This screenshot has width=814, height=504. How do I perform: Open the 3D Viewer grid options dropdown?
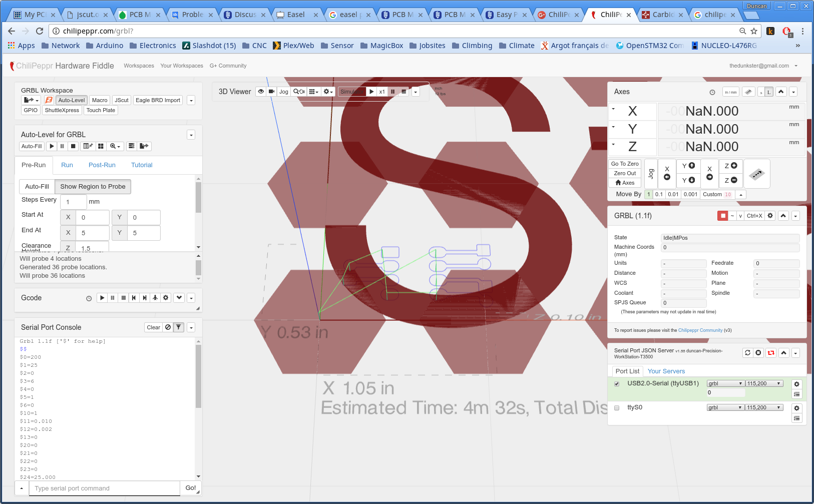pos(313,92)
